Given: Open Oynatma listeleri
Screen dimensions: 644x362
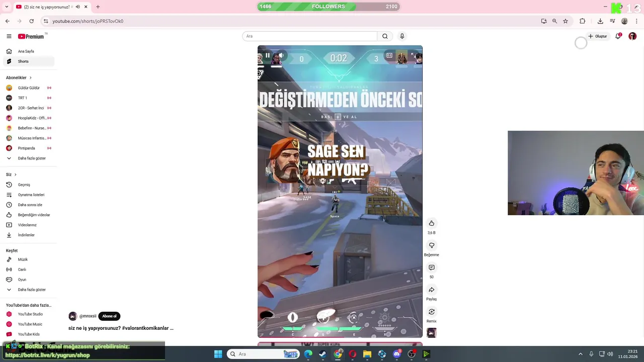Looking at the screenshot, I should 28,195.
